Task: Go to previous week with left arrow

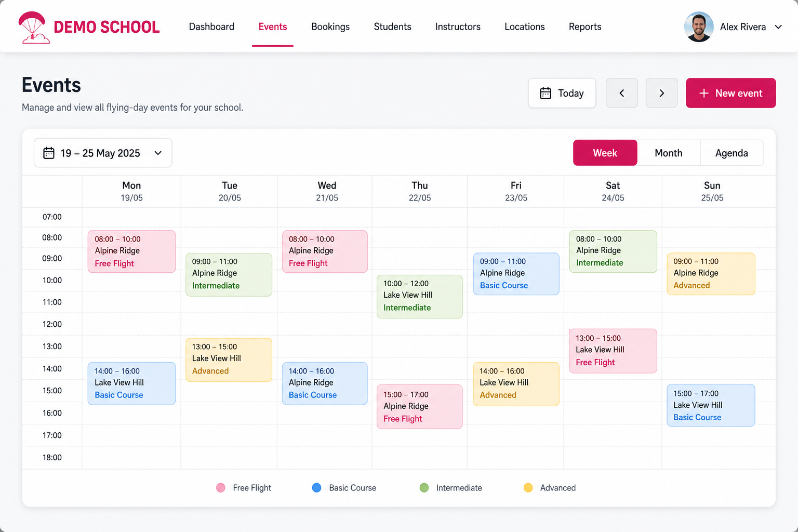Action: (622, 93)
